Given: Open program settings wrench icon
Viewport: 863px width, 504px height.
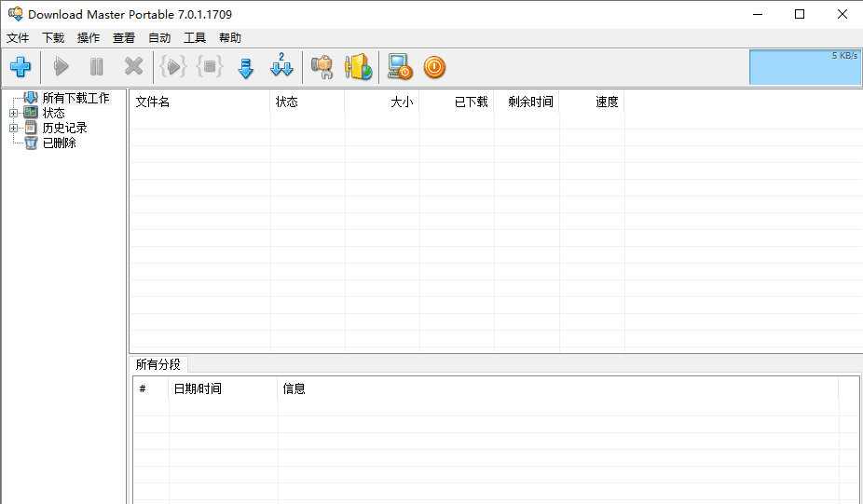Looking at the screenshot, I should click(x=322, y=67).
